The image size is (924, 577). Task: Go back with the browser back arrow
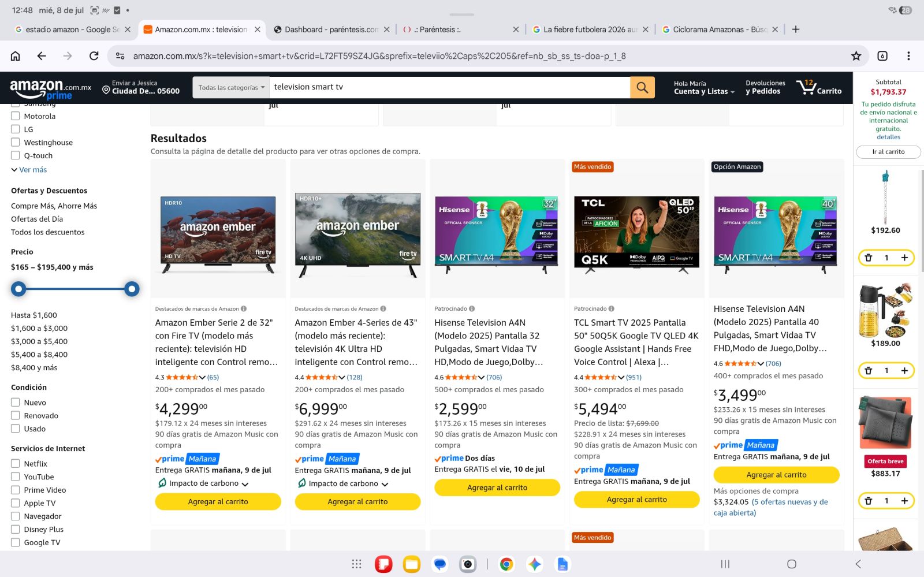coord(42,56)
